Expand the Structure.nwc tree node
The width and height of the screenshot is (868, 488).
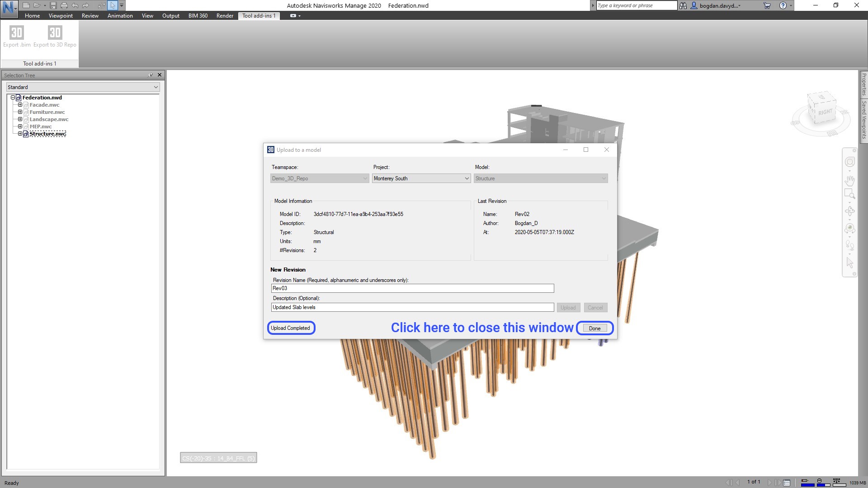[x=20, y=134]
